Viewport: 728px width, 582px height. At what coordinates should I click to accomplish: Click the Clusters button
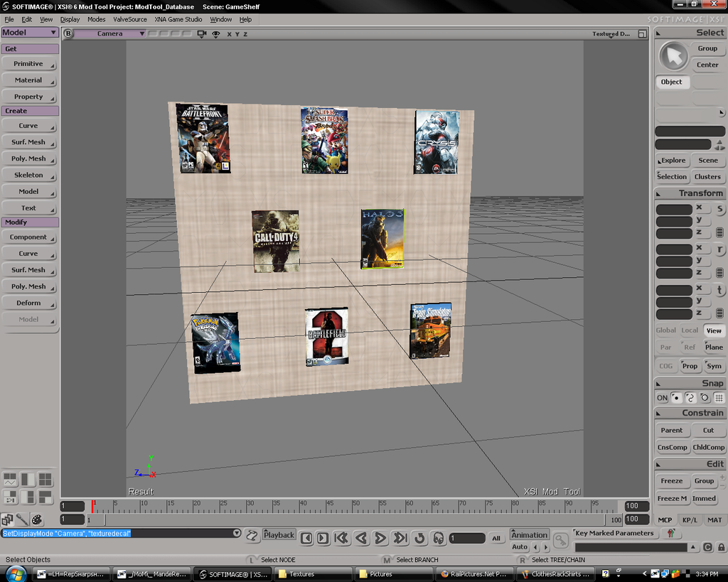[707, 177]
